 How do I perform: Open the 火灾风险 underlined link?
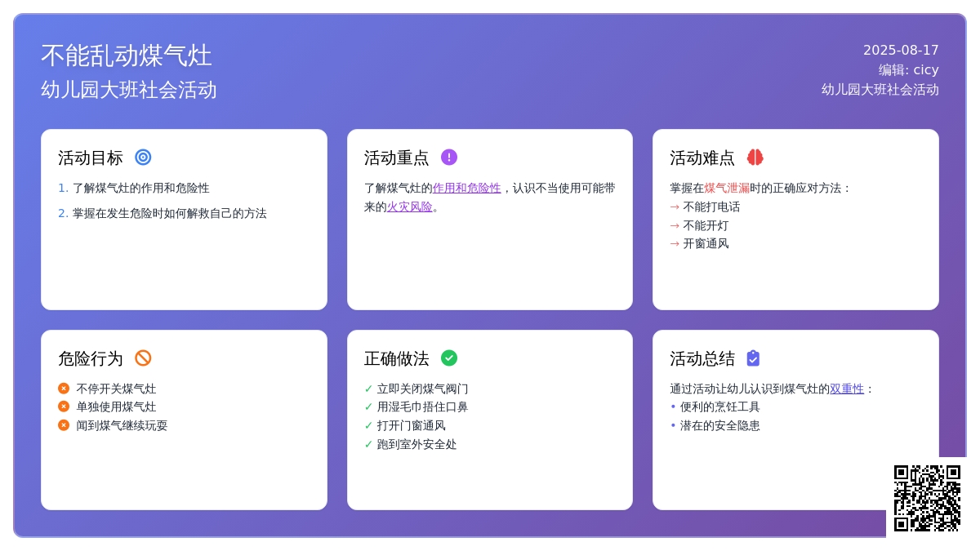pos(410,207)
